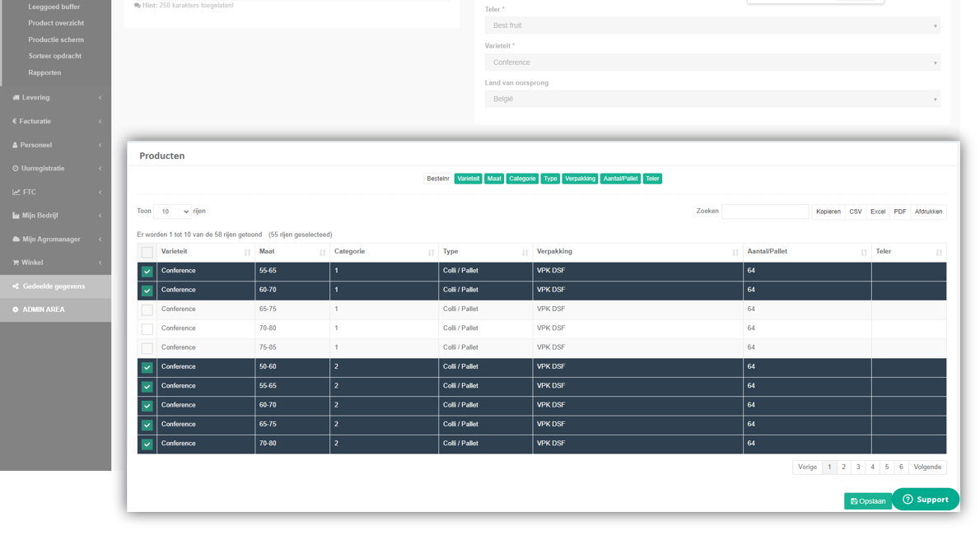Go to pagination page 6
Image resolution: width=980 pixels, height=535 pixels.
(x=901, y=467)
